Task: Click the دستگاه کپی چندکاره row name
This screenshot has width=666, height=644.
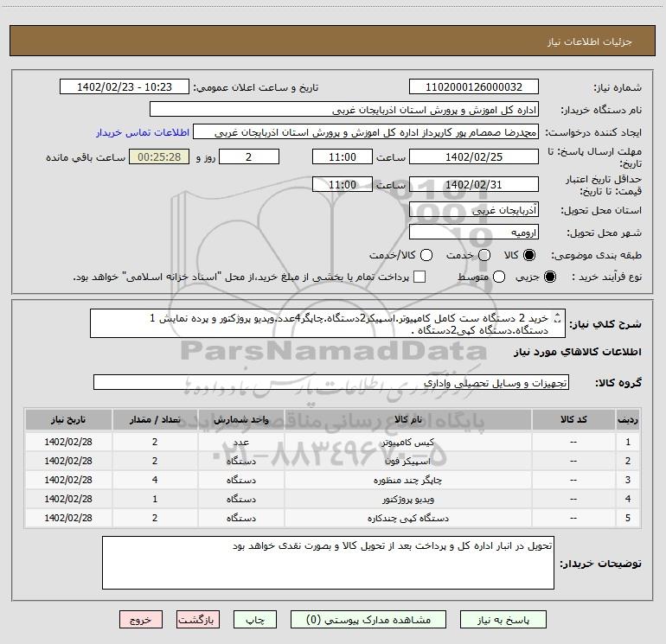Action: pyautogui.click(x=407, y=519)
